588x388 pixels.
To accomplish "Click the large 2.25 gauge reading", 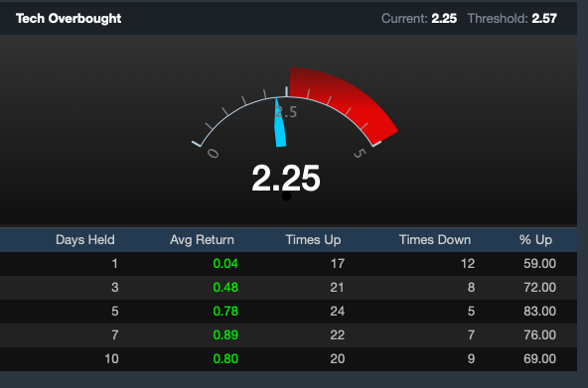I will (x=286, y=179).
